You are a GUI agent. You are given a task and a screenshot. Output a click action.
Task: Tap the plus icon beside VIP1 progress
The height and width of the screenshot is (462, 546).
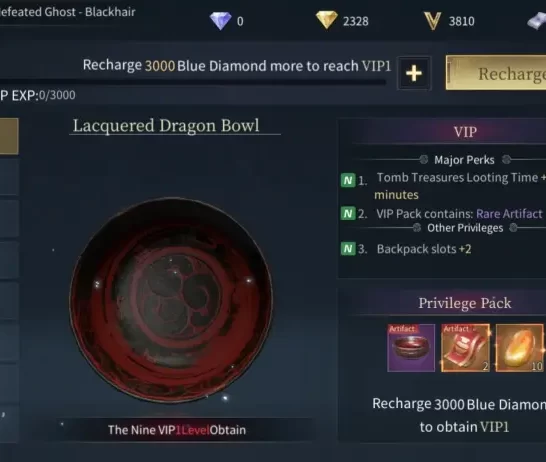click(414, 73)
